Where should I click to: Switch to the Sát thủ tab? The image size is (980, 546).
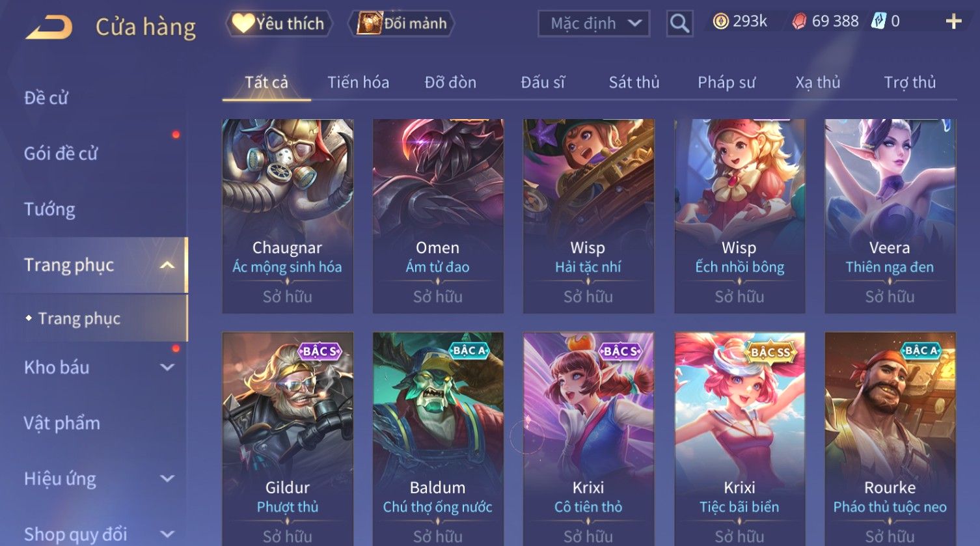tap(634, 83)
